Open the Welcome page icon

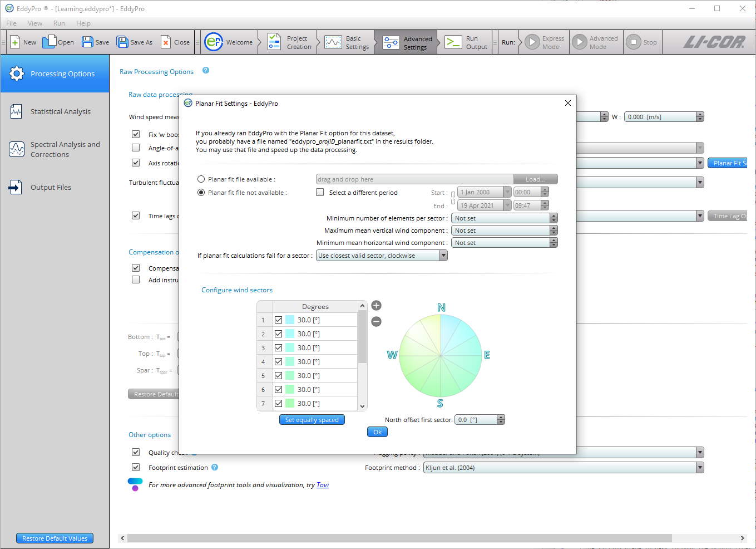(214, 42)
